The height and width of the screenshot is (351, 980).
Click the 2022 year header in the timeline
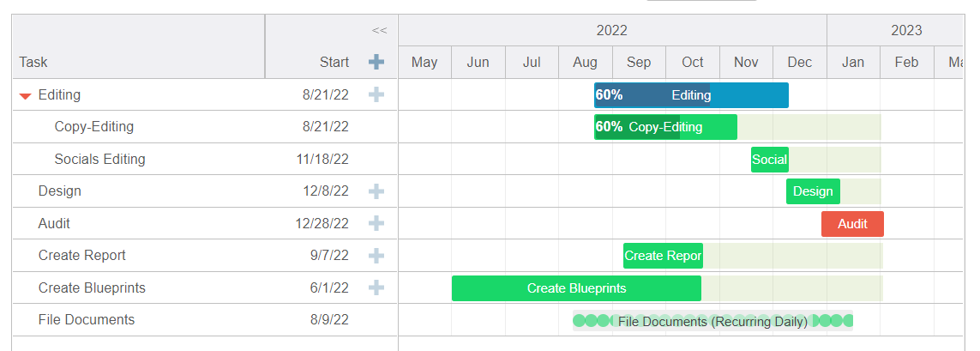point(612,31)
